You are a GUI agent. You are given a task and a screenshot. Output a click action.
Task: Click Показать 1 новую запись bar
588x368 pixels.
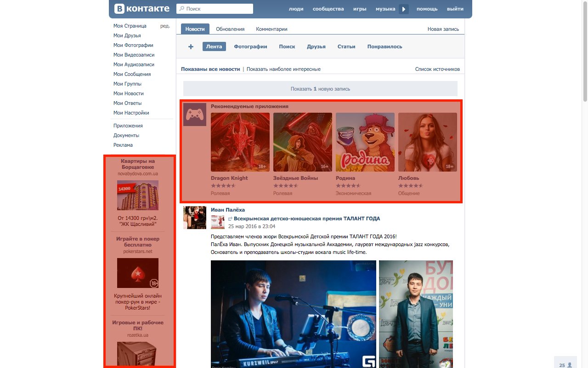(x=320, y=89)
